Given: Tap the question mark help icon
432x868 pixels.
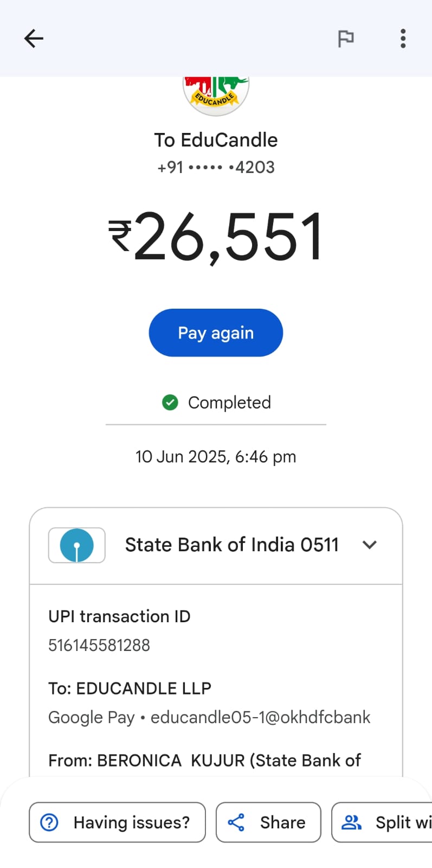Looking at the screenshot, I should [49, 822].
